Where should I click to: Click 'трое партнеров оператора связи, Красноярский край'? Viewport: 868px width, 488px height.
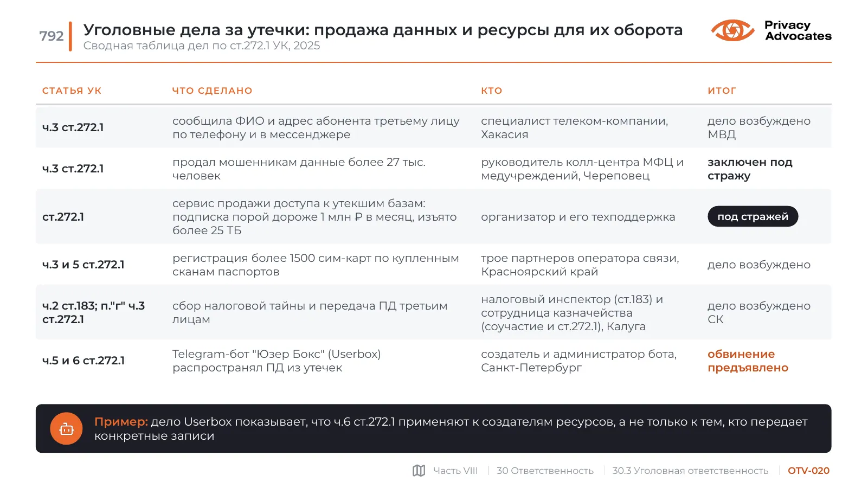(580, 265)
